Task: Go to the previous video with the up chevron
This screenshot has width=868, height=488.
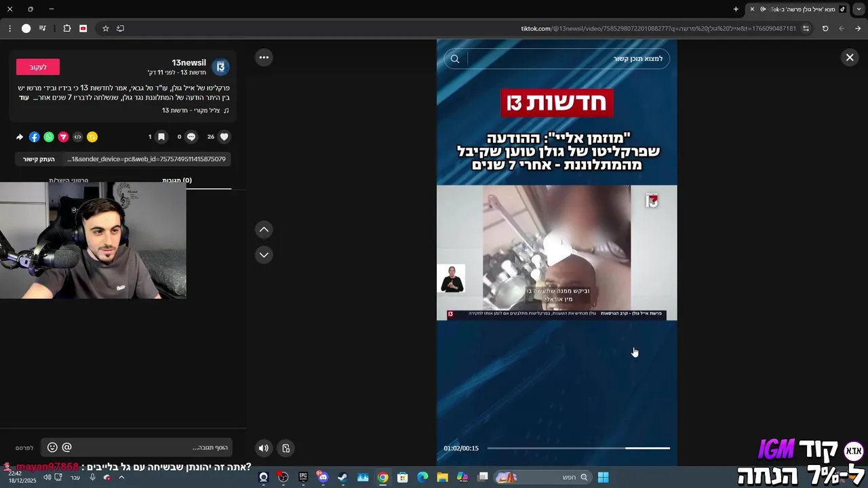Action: click(264, 230)
